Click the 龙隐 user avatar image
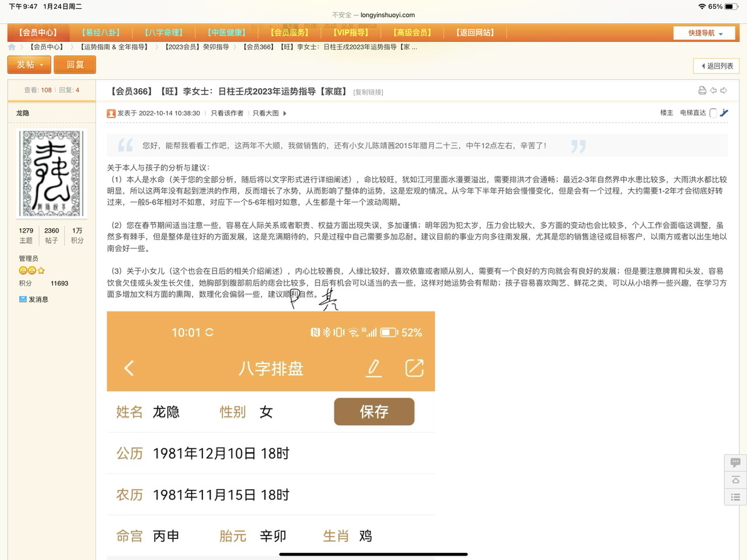747x560 pixels. (51, 173)
